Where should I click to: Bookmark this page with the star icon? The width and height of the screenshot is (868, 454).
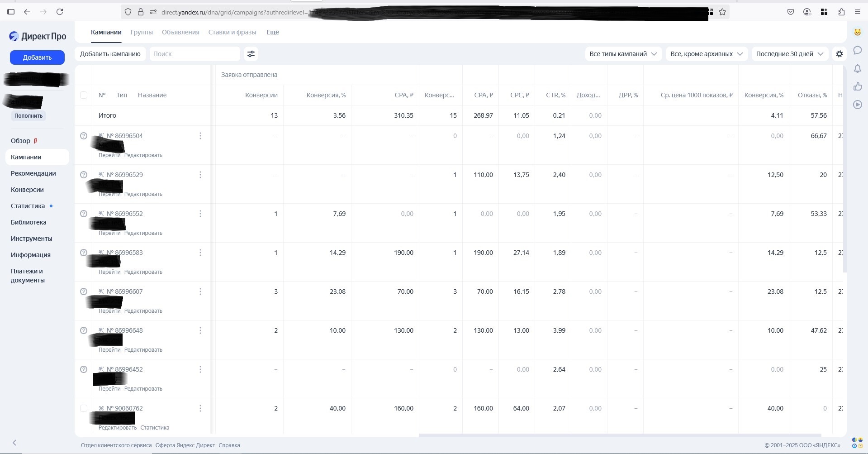(722, 12)
